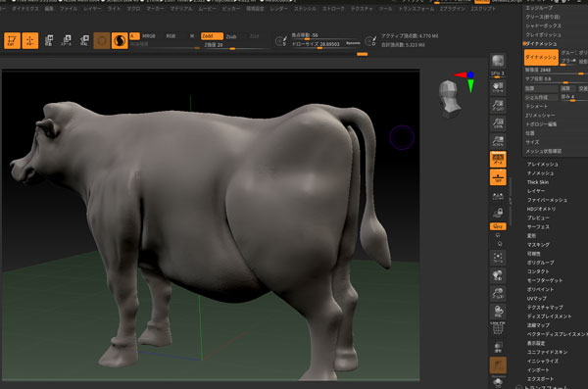Click the SPix 3 slider

pos(498,73)
